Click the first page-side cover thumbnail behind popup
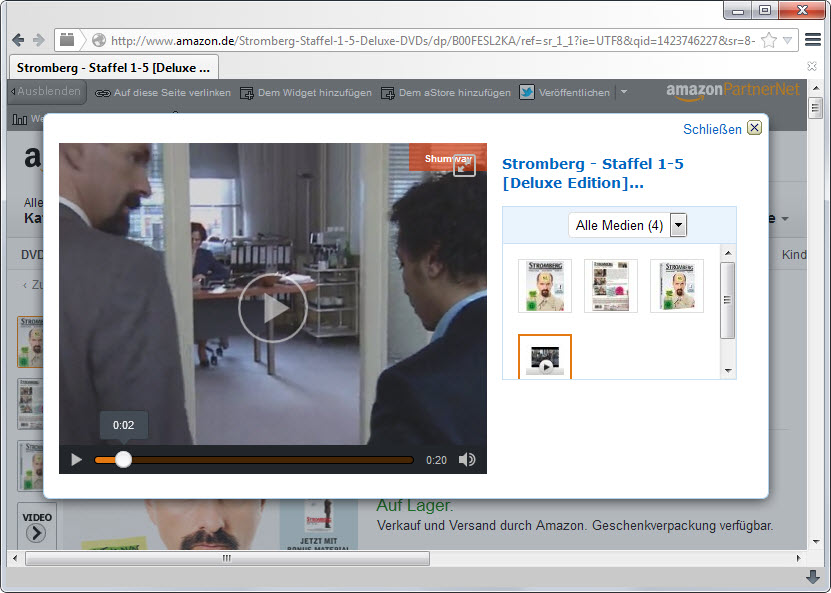Viewport: 831px width, 593px height. (x=30, y=342)
